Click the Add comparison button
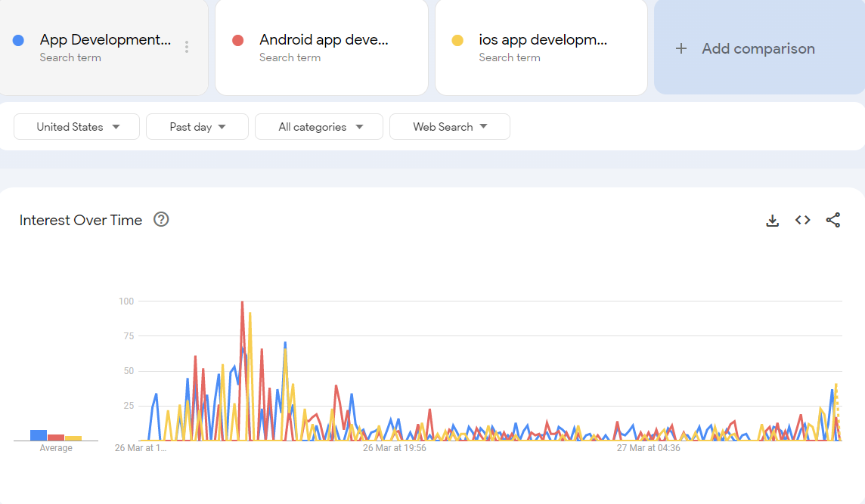Viewport: 865px width, 504px height. (760, 48)
